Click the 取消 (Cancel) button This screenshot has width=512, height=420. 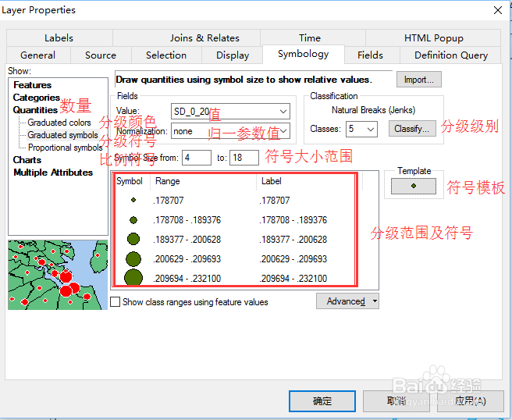tap(396, 401)
